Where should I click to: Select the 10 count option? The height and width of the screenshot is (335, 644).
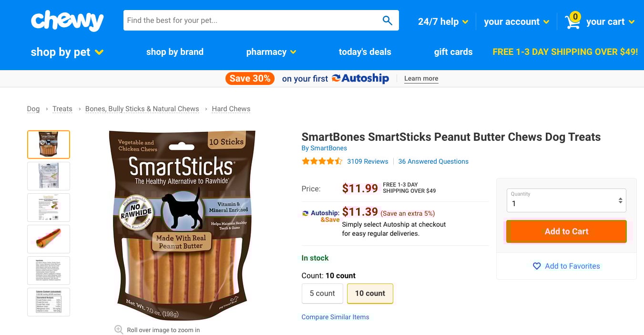(370, 293)
